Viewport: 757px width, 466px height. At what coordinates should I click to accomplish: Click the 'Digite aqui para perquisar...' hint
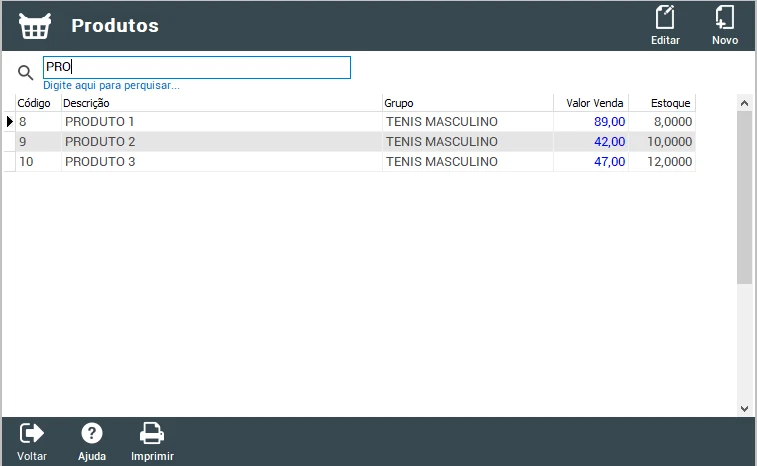point(112,85)
